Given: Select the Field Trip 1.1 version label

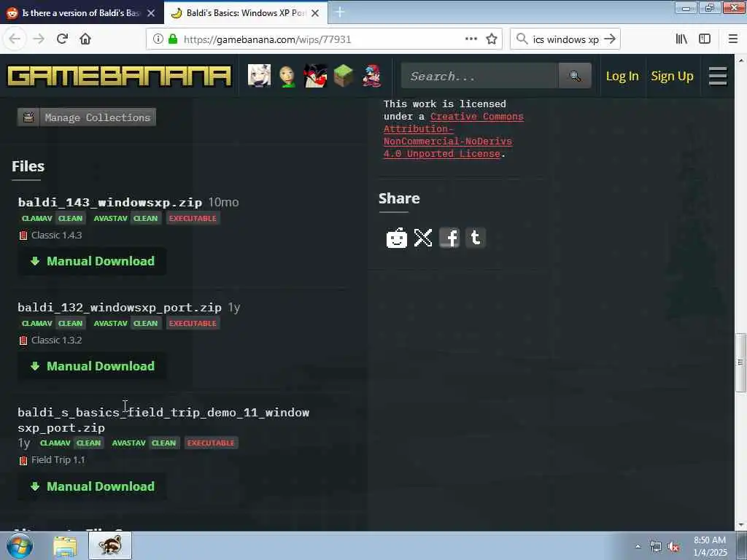Looking at the screenshot, I should tap(58, 460).
